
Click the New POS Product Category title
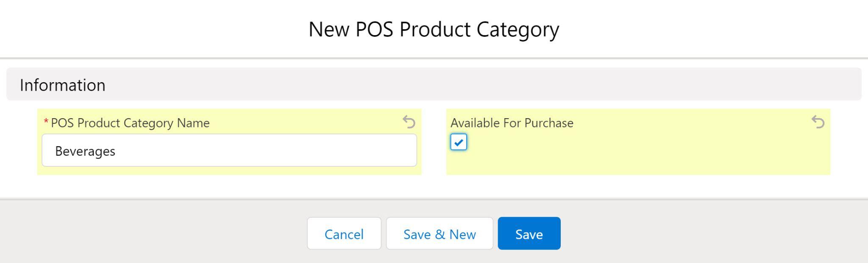tap(434, 29)
